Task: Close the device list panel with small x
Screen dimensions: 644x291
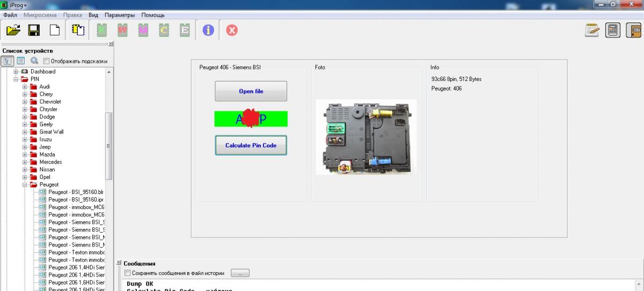Action: [x=111, y=44]
